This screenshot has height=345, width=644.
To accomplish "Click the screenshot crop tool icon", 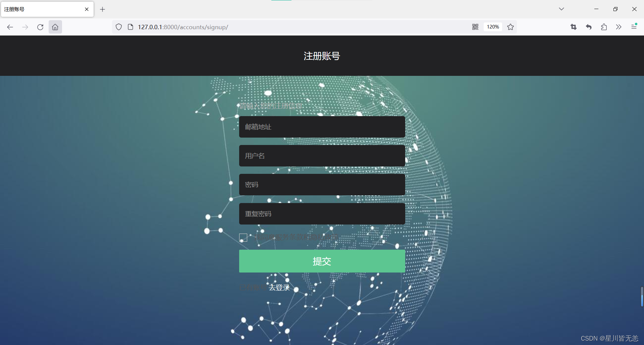I will click(x=574, y=27).
